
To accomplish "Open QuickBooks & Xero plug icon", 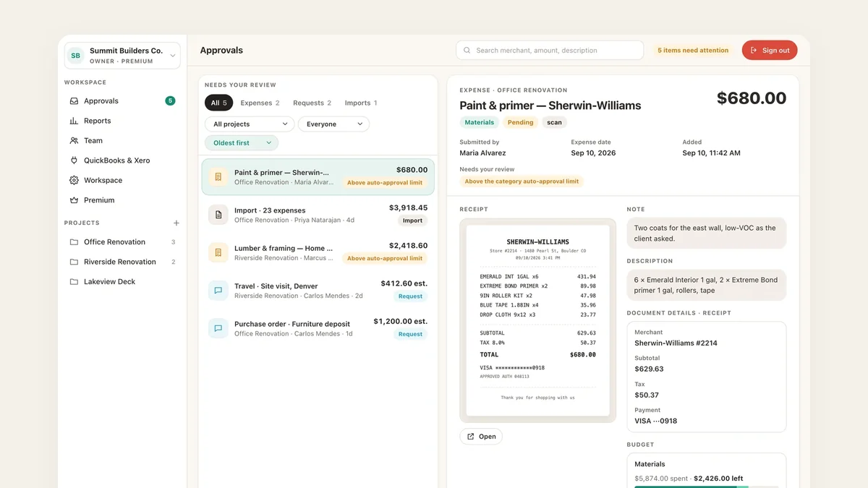I will [x=74, y=160].
